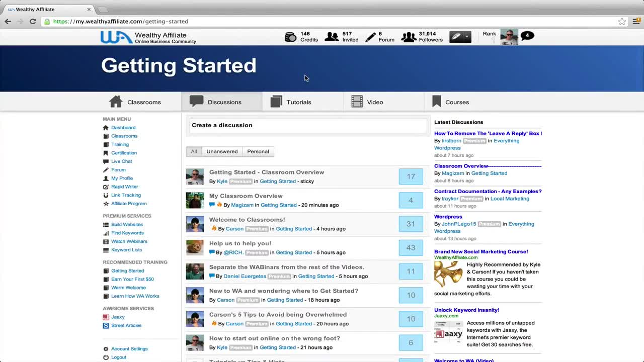Click Daniel Euergetes author name
Image resolution: width=644 pixels, height=362 pixels.
coord(245,276)
